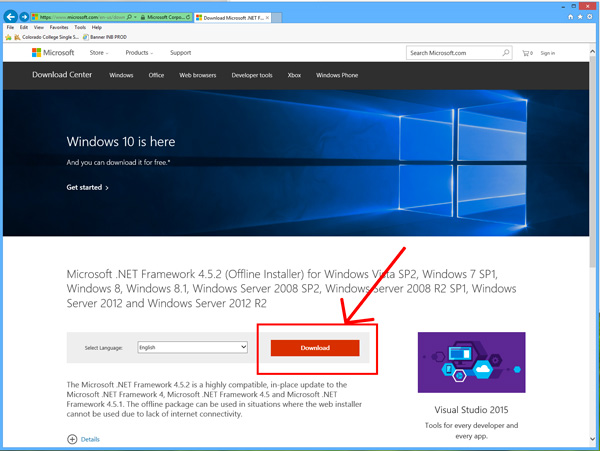Open Windows Phone in Download Center nav

coord(337,75)
